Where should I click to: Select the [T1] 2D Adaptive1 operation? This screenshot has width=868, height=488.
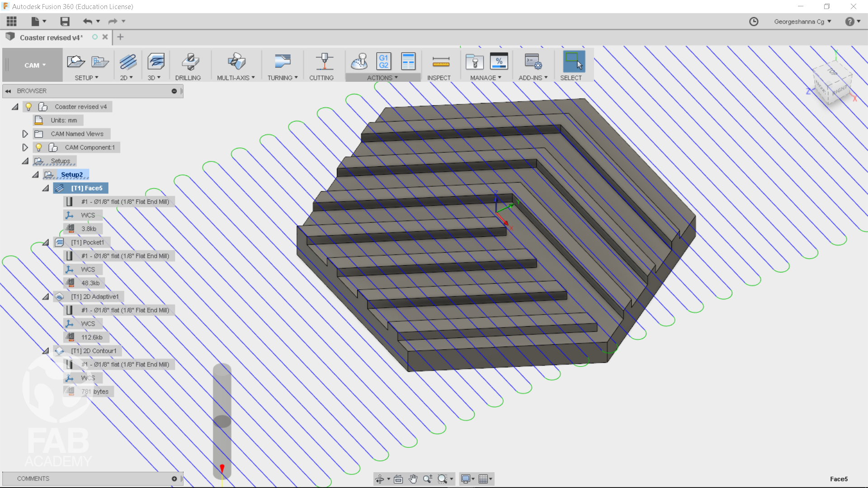[95, 297]
